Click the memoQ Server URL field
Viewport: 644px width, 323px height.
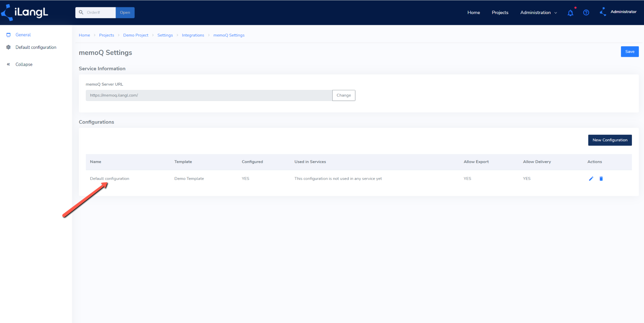pos(209,95)
